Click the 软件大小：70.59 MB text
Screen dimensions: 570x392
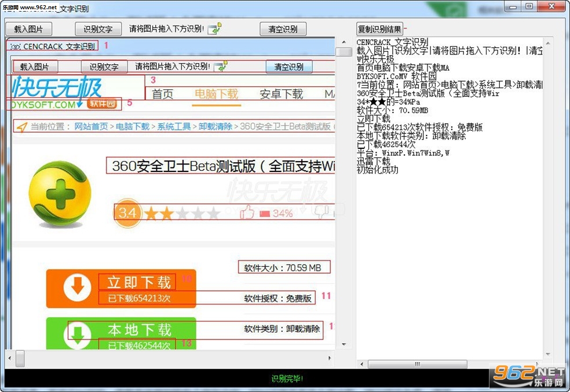click(283, 268)
